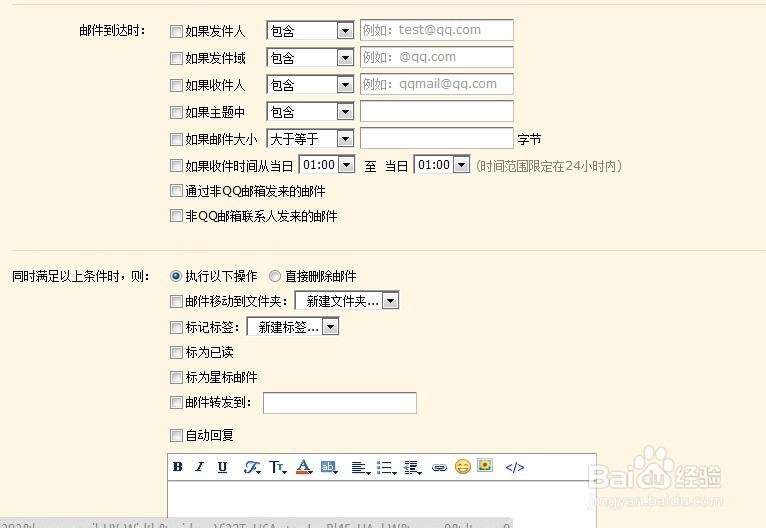Toggle bold in auto-reply editor

pos(178,467)
